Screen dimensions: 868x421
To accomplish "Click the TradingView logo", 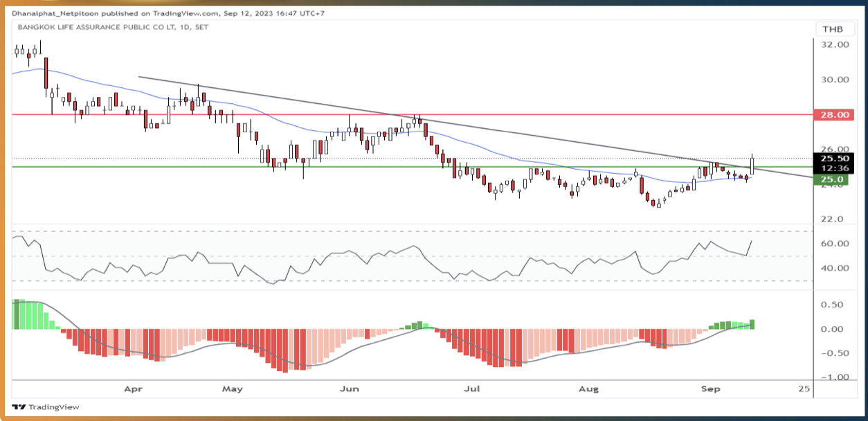I will click(x=46, y=406).
